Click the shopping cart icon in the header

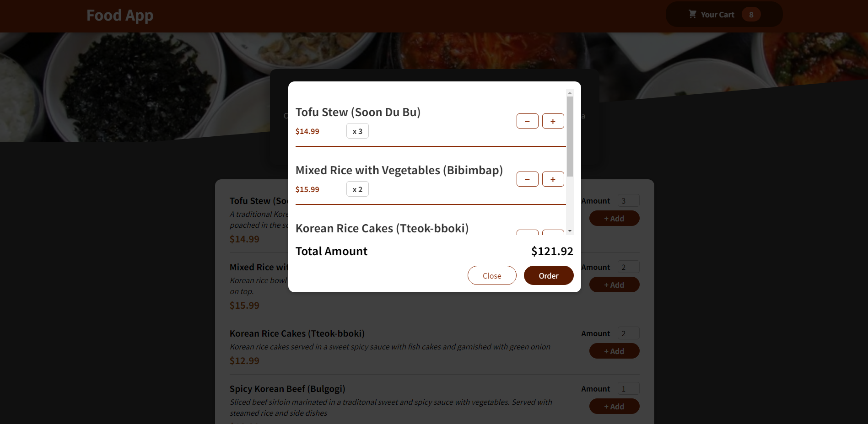click(x=692, y=14)
